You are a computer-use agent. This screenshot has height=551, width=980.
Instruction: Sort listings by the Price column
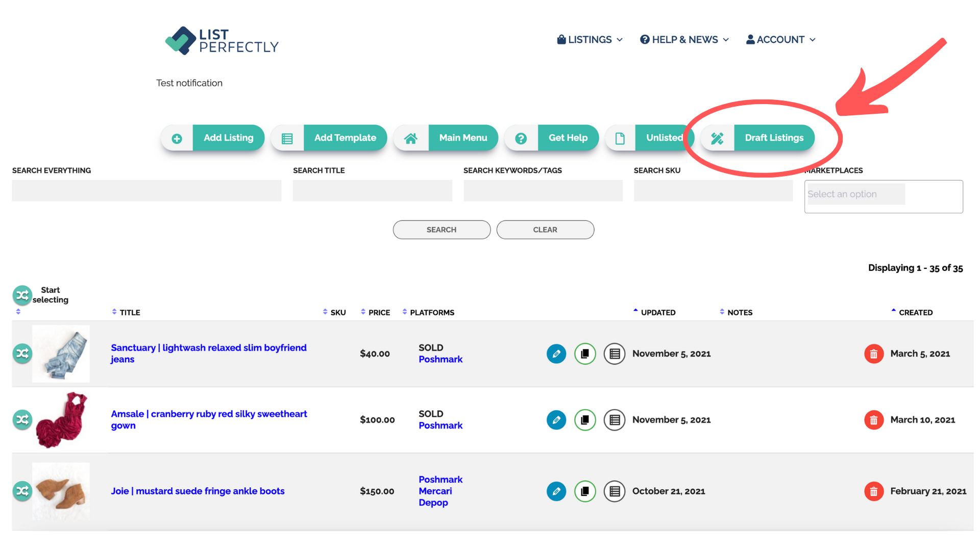pos(378,312)
